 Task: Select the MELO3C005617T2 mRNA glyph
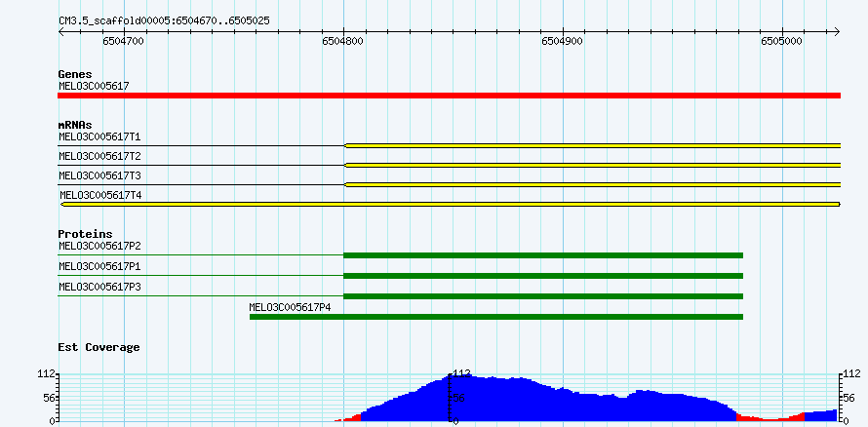coord(449,165)
